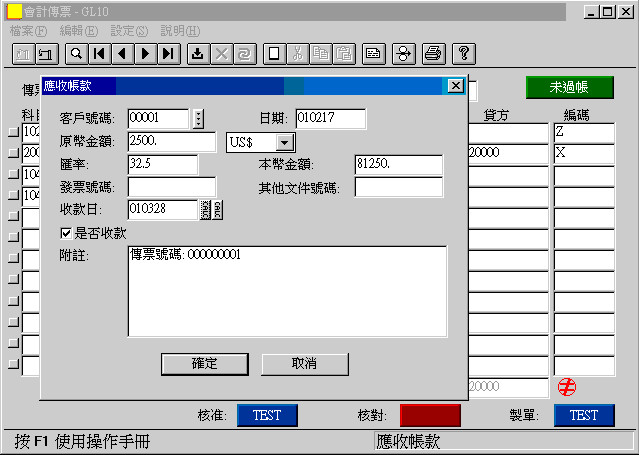Go to the previous record
The width and height of the screenshot is (639, 455).
point(122,53)
